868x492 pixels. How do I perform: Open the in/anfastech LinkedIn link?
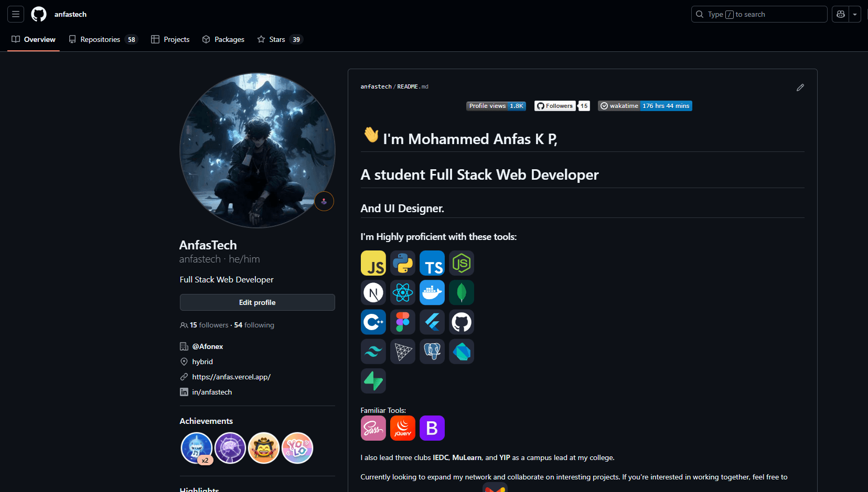[x=212, y=392]
